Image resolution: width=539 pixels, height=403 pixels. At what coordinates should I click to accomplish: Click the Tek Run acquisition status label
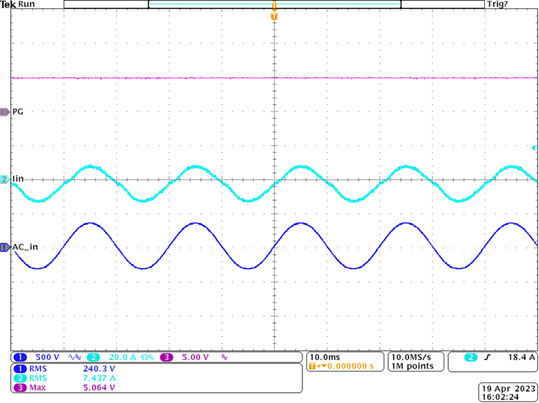click(x=17, y=4)
